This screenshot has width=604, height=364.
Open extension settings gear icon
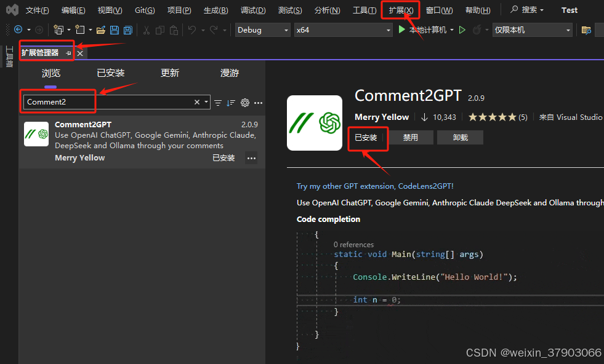click(x=245, y=103)
